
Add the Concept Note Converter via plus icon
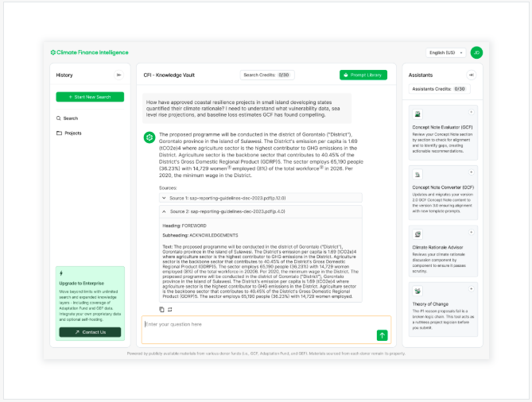point(472,172)
